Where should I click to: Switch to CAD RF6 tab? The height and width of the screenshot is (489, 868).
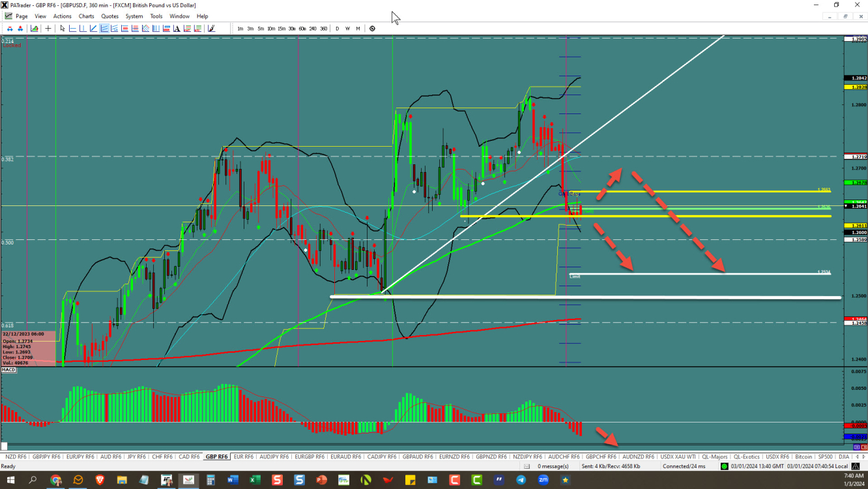click(189, 456)
